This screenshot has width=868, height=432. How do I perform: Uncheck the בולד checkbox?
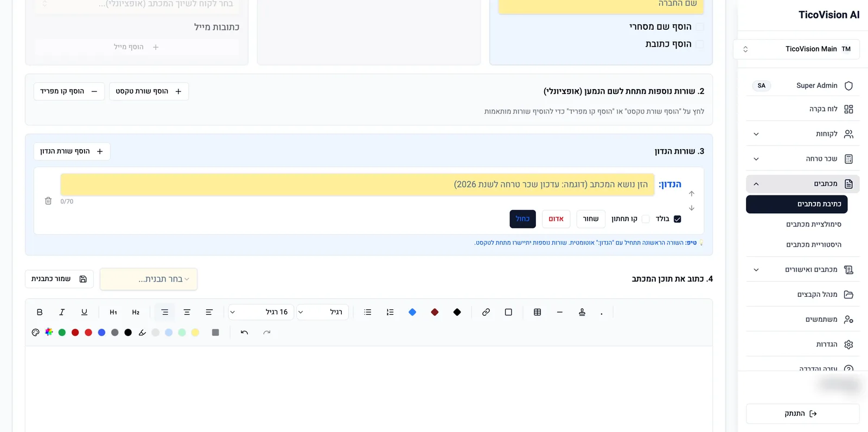677,219
